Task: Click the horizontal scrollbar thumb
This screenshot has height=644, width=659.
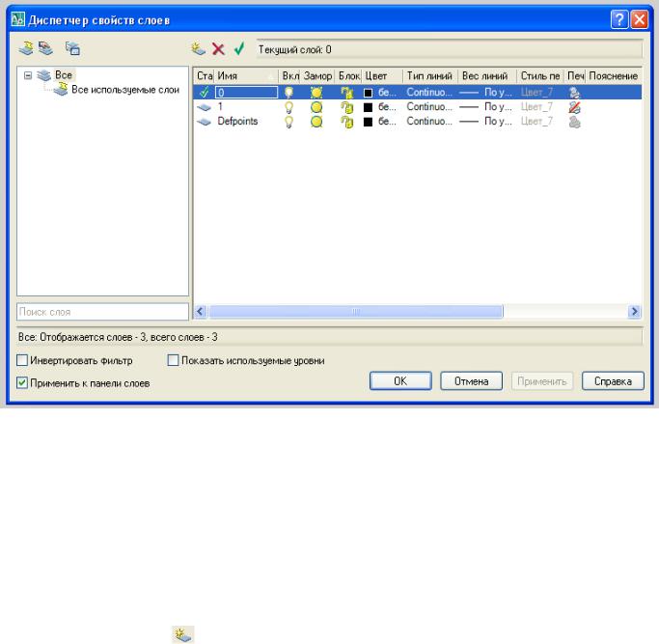Action: click(x=356, y=312)
